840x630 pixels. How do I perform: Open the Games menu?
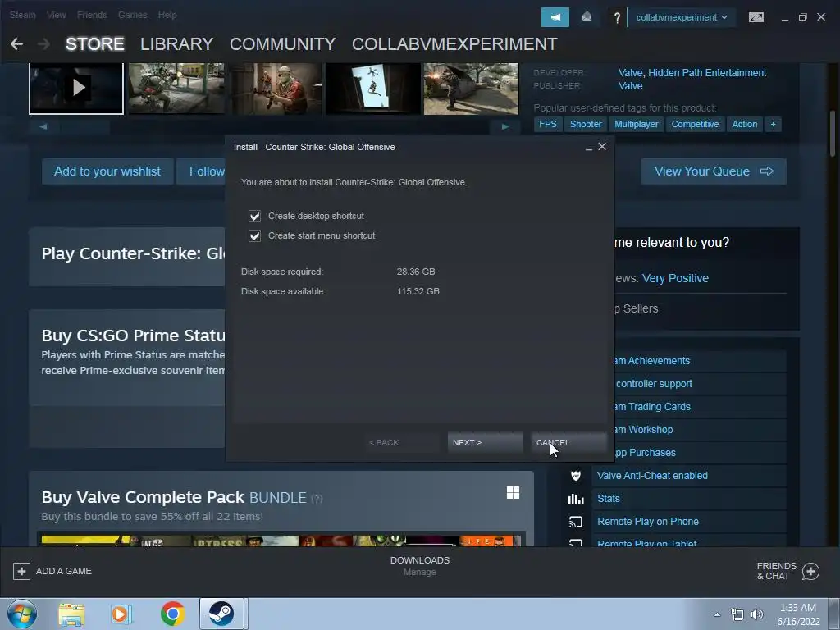[x=132, y=15]
